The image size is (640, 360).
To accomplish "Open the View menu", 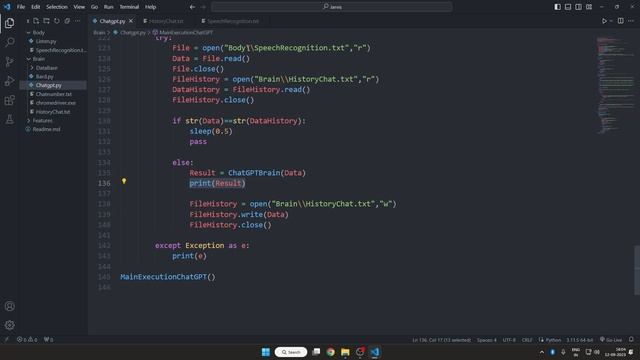I will click(79, 7).
